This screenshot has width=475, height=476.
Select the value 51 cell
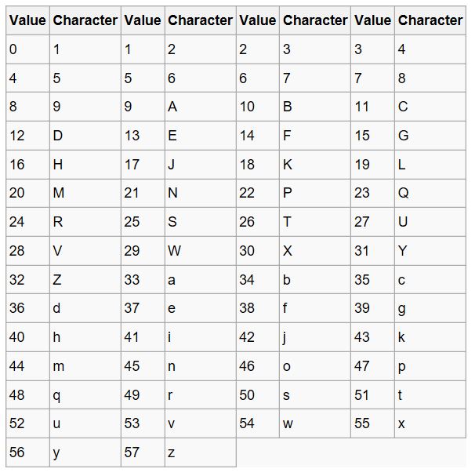[x=372, y=394]
